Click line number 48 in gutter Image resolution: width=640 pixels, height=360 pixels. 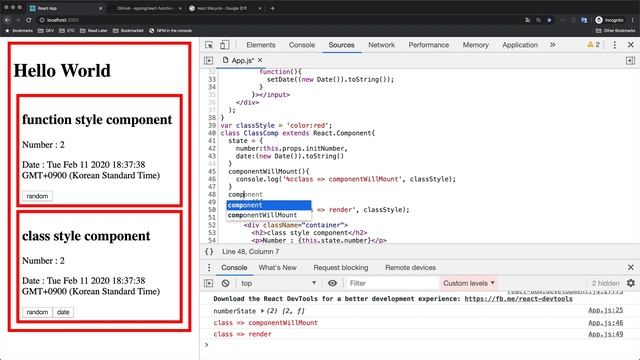pyautogui.click(x=211, y=194)
